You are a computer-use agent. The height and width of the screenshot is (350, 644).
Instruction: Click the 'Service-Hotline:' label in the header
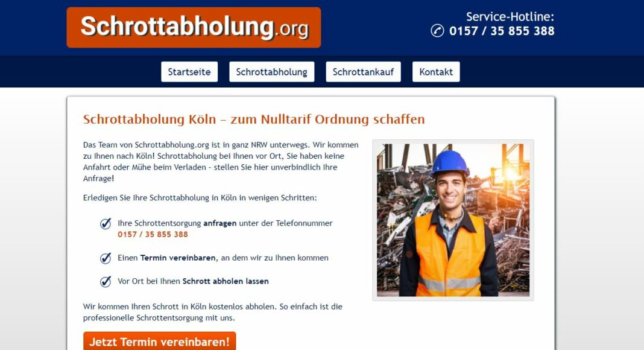coord(510,17)
